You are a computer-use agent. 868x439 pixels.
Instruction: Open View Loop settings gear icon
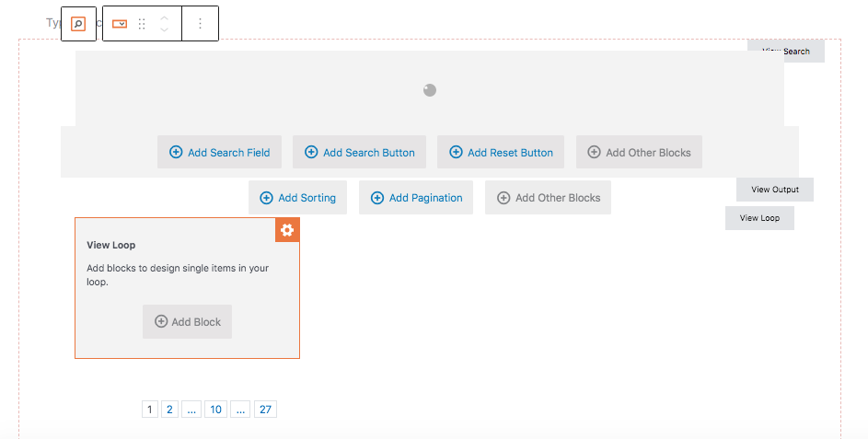pyautogui.click(x=287, y=230)
